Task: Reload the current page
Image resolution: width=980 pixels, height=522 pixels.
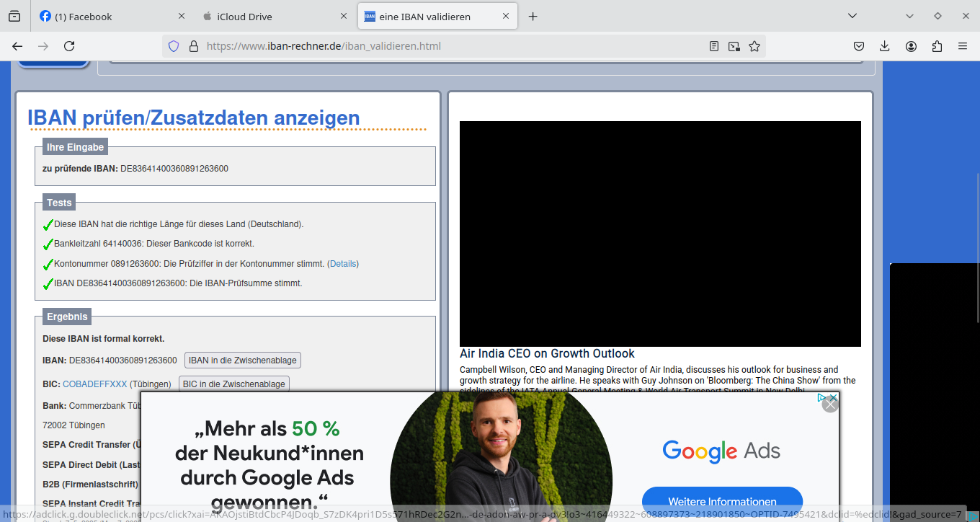Action: pos(69,46)
